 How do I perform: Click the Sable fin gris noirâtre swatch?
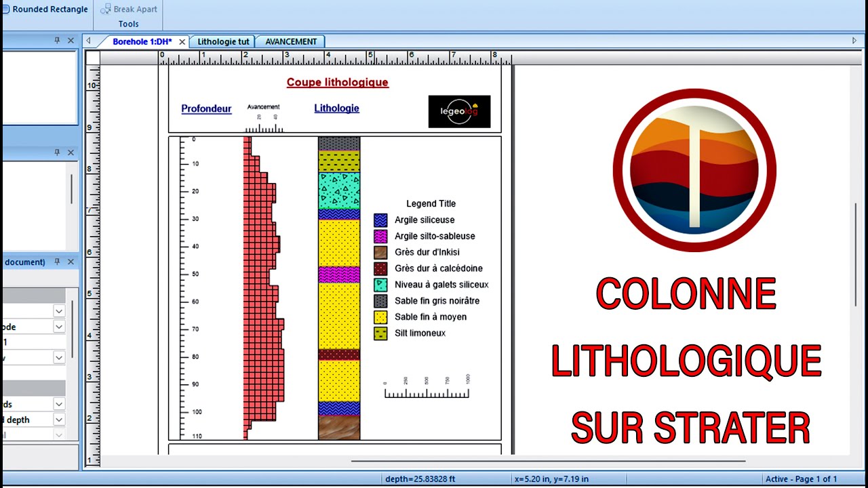(380, 301)
